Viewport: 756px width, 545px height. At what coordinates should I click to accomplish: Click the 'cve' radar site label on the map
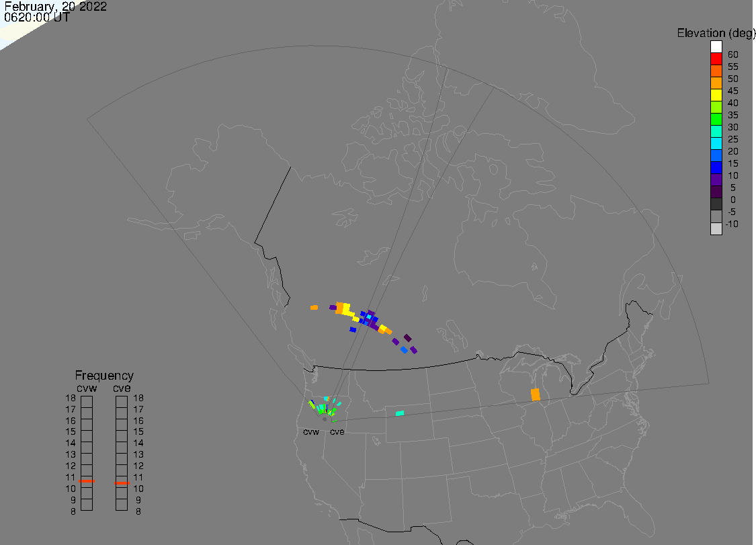tap(337, 431)
